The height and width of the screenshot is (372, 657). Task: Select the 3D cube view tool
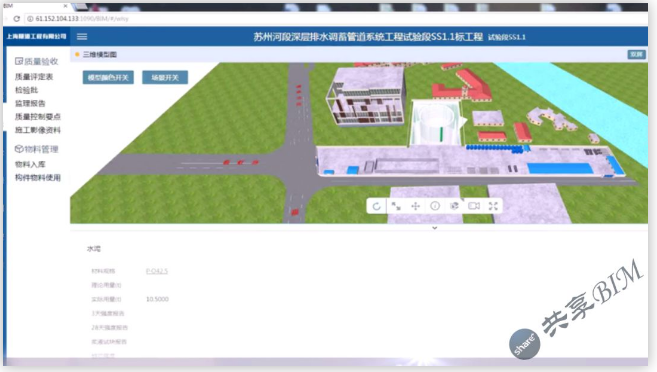click(454, 206)
